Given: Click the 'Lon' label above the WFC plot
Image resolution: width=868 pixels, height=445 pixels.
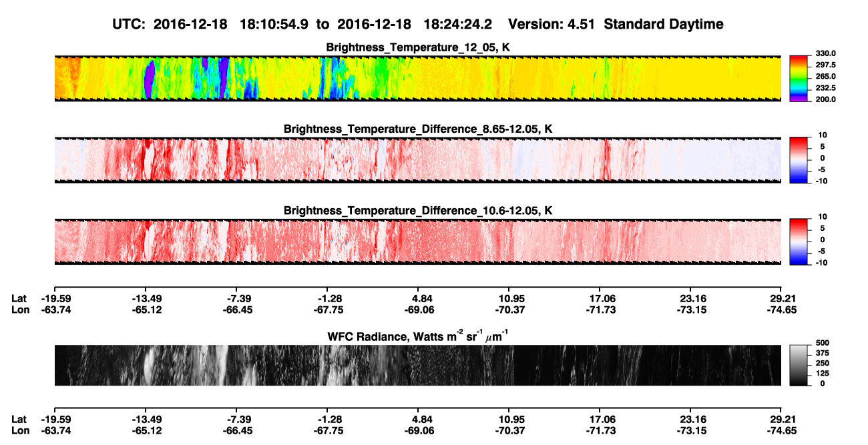Looking at the screenshot, I should click(x=19, y=310).
